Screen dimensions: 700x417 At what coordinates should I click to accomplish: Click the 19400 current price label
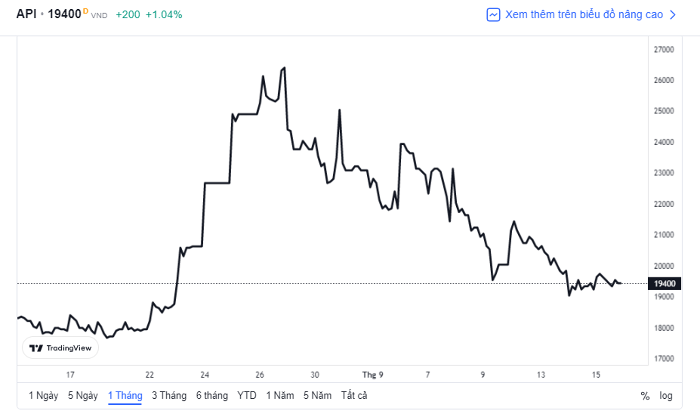pyautogui.click(x=664, y=284)
